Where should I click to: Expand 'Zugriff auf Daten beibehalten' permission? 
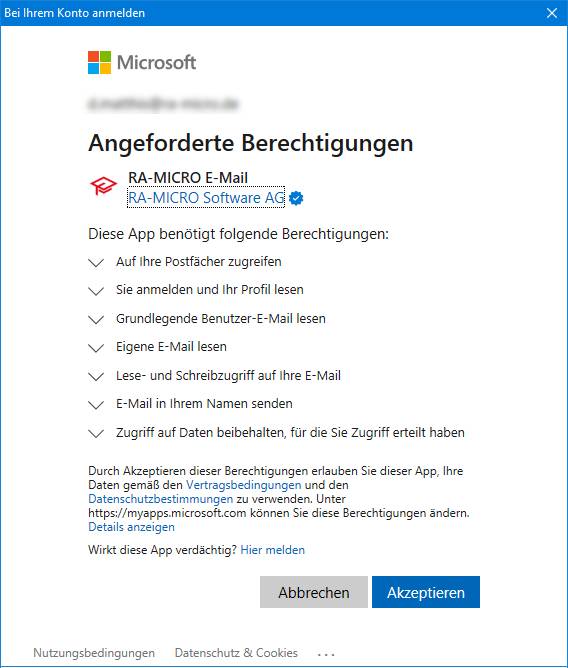coord(96,433)
